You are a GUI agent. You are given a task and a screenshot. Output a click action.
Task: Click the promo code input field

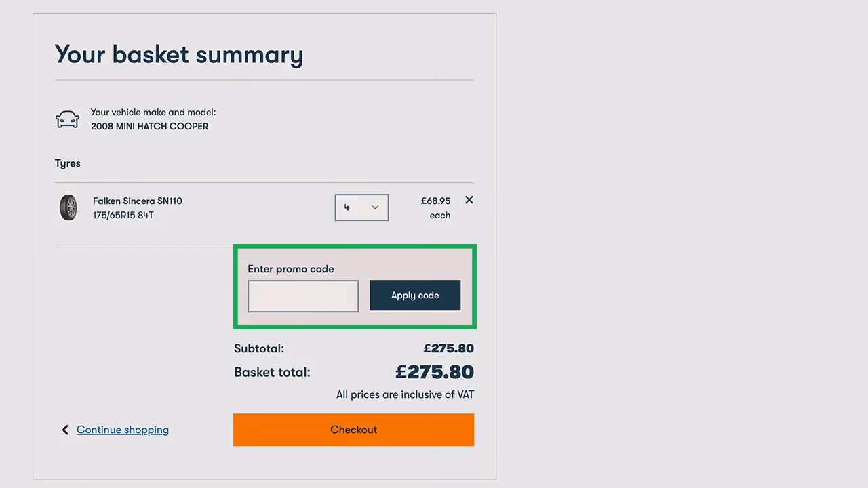click(302, 296)
